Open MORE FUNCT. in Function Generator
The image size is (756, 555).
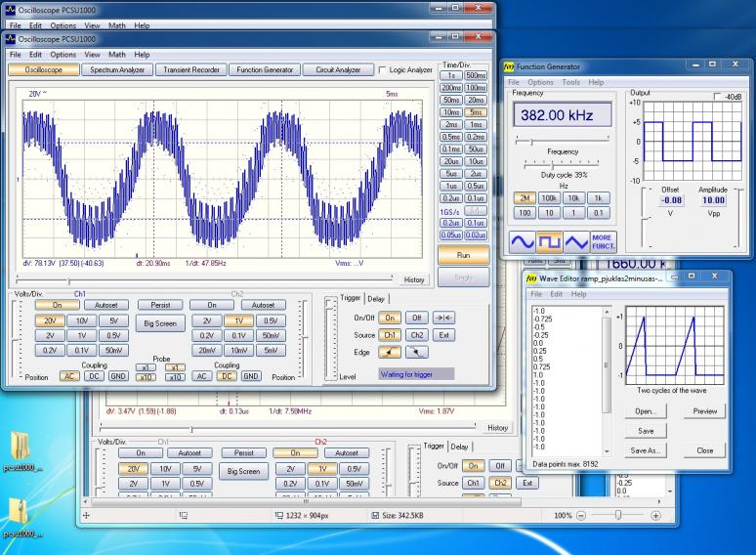point(603,241)
